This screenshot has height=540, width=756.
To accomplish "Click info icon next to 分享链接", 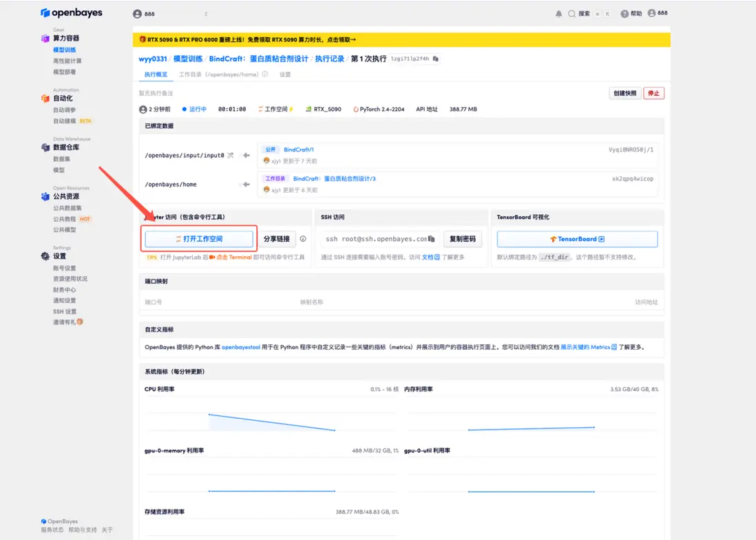I will [x=303, y=238].
